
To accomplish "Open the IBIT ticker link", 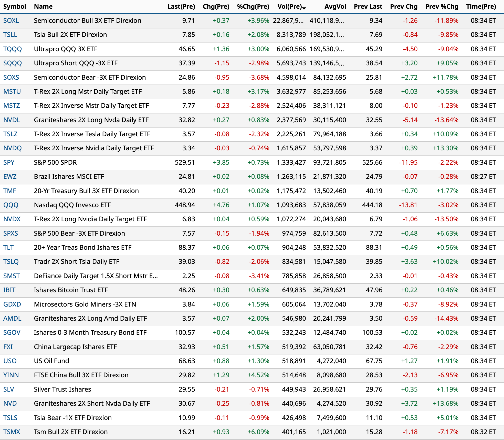I will [9, 290].
